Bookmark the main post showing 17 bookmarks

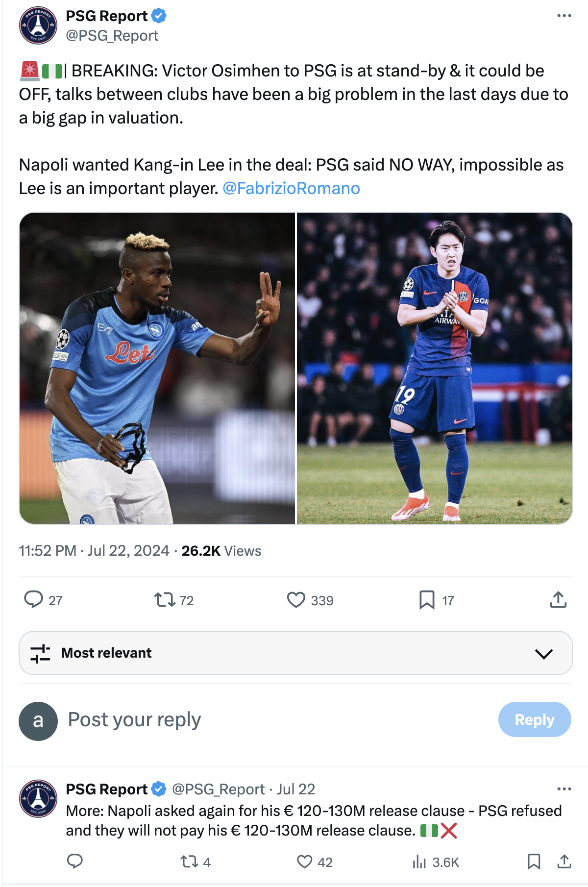[x=427, y=600]
